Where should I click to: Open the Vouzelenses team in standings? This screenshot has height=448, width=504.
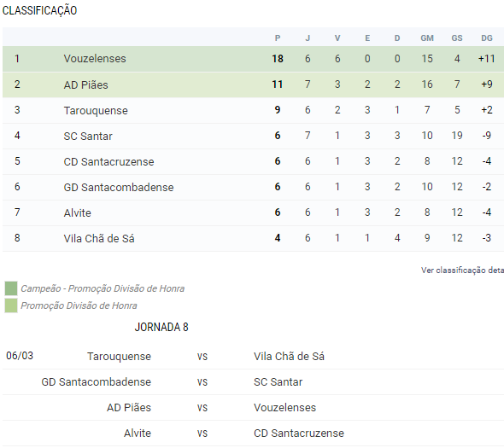tap(95, 59)
